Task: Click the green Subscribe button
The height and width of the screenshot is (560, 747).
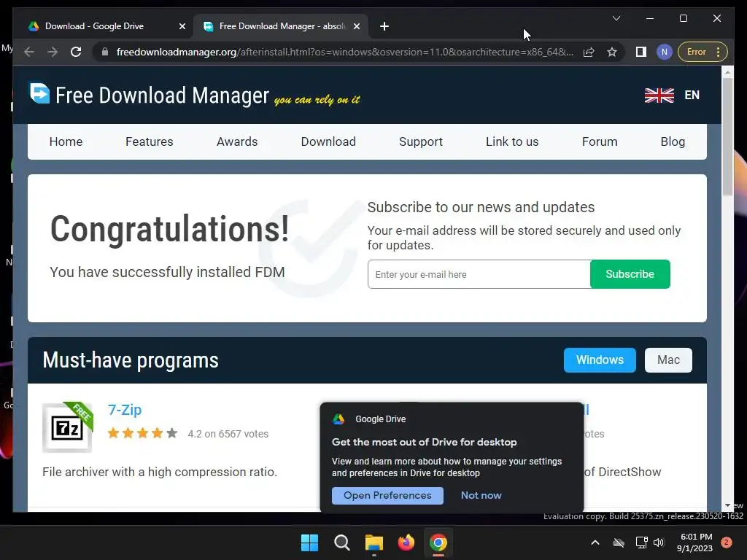Action: [630, 274]
